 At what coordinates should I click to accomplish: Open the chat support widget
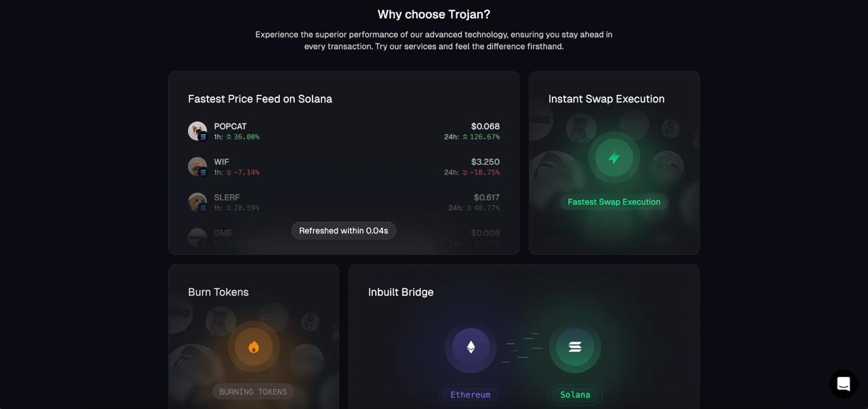click(843, 384)
